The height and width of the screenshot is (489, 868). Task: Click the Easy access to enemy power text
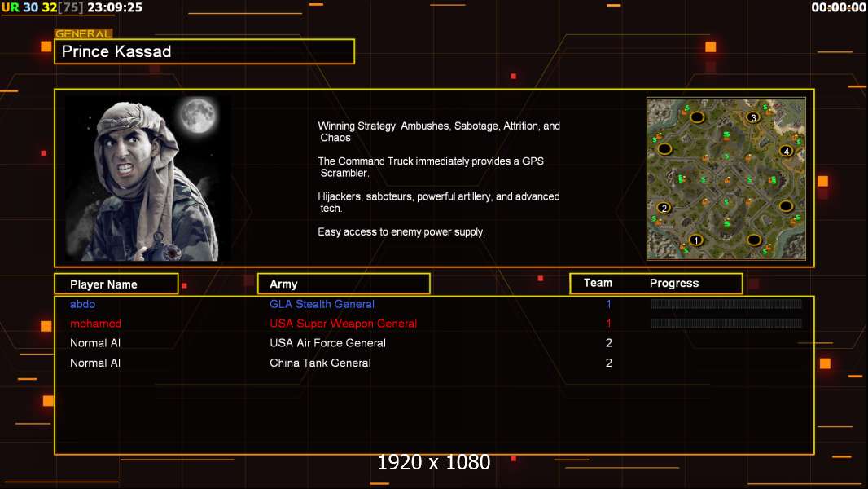[401, 232]
